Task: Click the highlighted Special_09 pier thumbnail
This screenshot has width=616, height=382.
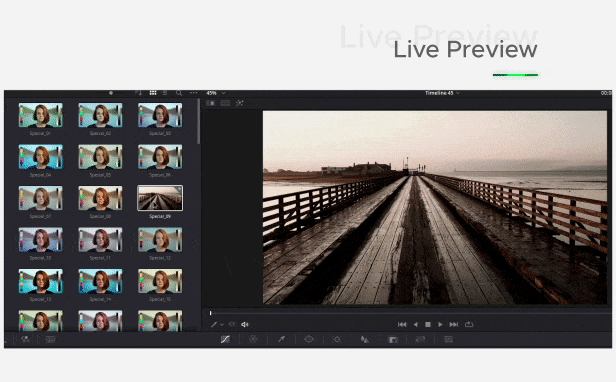Action: pos(160,198)
